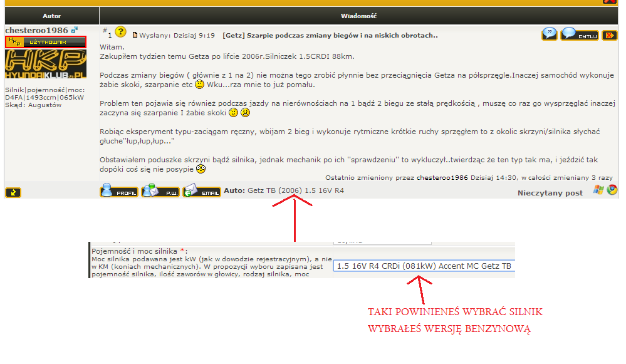Image resolution: width=626 pixels, height=364 pixels.
Task: Click the "Silnik|pojemność|moc:" label
Action: tap(45, 90)
